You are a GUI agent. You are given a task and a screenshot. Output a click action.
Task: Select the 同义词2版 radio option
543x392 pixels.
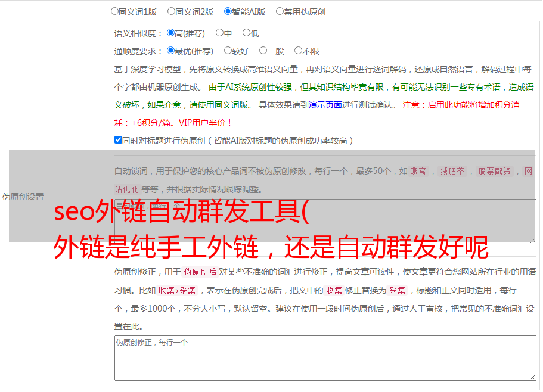click(171, 11)
